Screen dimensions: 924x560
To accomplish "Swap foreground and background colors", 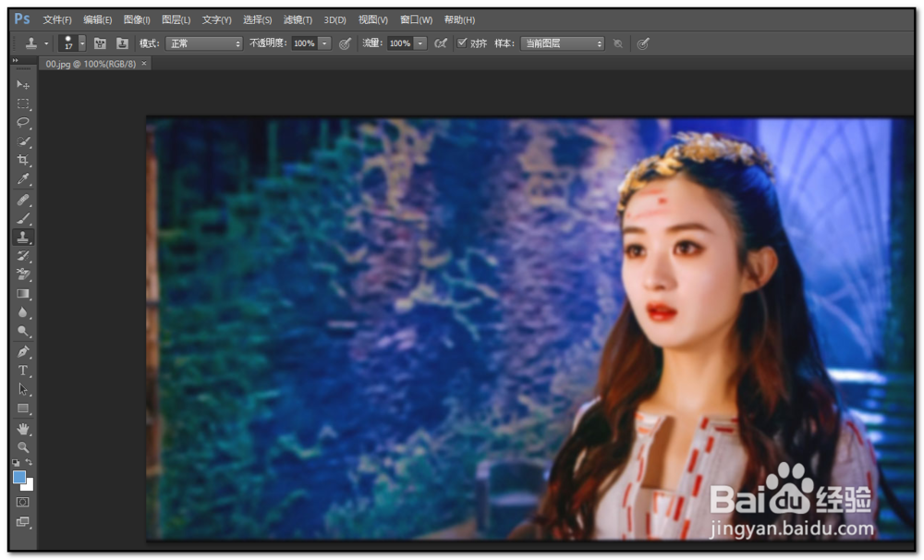I will click(x=29, y=463).
